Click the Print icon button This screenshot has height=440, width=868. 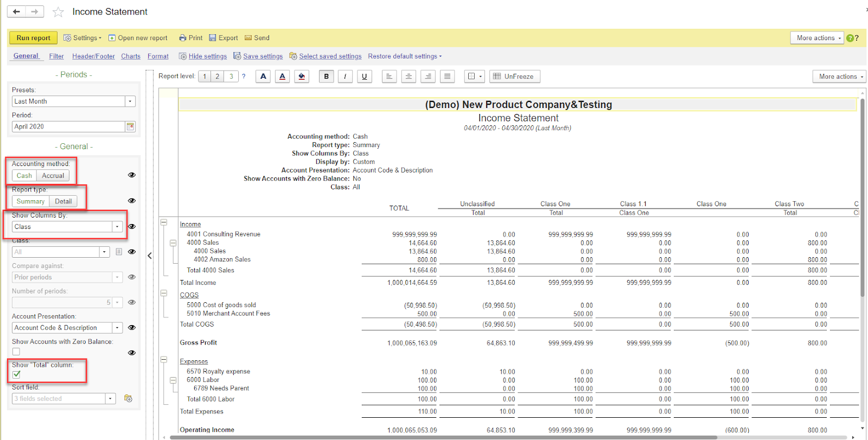(x=190, y=38)
